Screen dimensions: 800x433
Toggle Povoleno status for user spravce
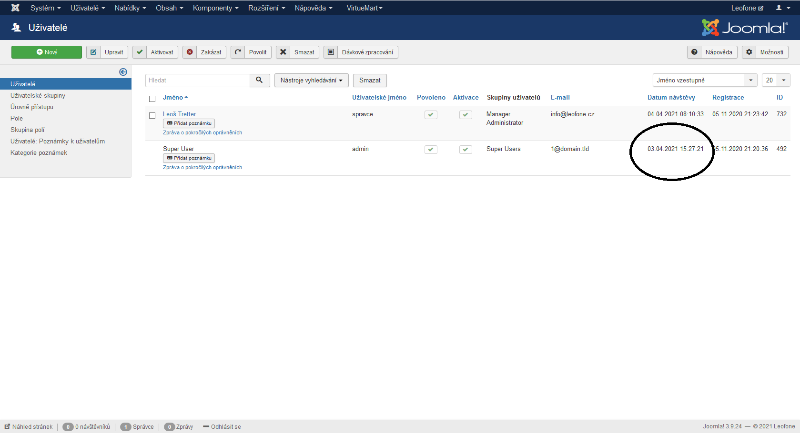point(431,115)
